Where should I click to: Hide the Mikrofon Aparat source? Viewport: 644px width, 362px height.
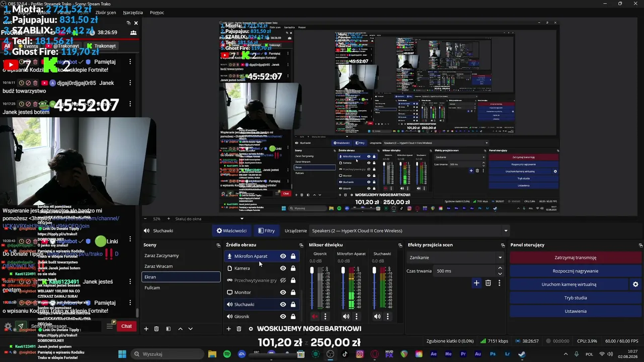click(283, 256)
